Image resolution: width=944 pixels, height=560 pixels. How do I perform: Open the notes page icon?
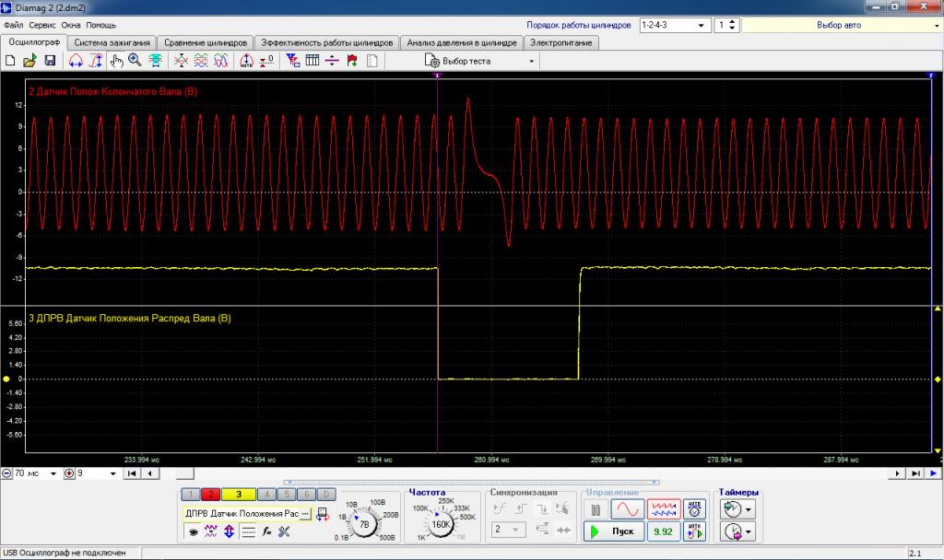[372, 61]
